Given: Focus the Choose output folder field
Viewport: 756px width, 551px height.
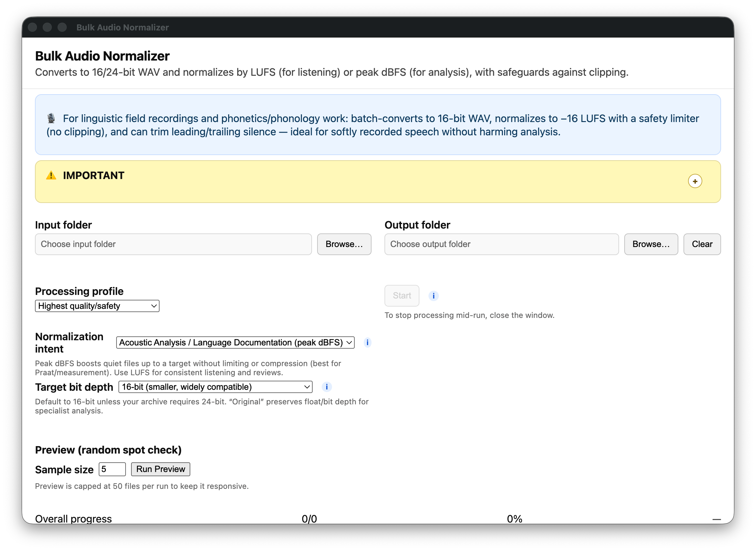Looking at the screenshot, I should [x=501, y=244].
